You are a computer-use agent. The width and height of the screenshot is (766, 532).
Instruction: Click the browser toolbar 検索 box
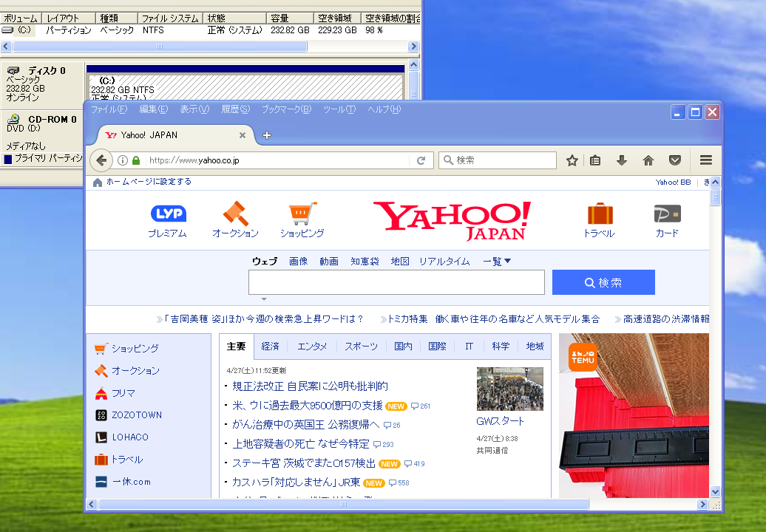coord(498,160)
